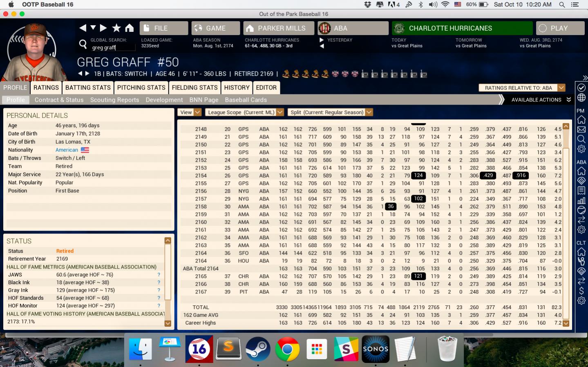
Task: Switch to the Batting Stats tab
Action: click(x=88, y=87)
